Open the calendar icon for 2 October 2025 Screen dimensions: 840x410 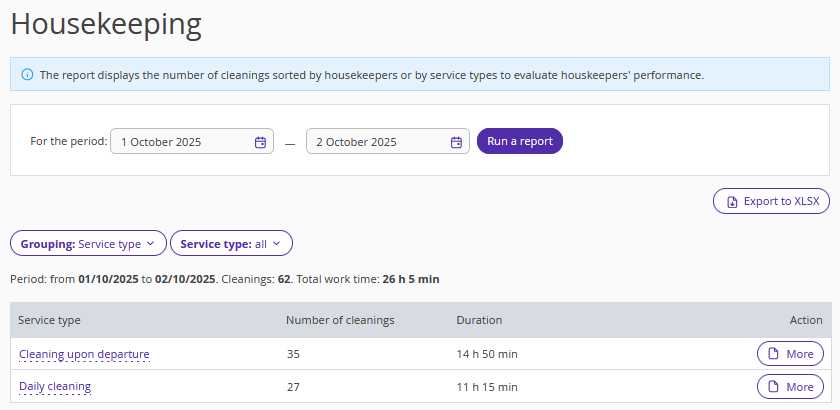click(456, 142)
